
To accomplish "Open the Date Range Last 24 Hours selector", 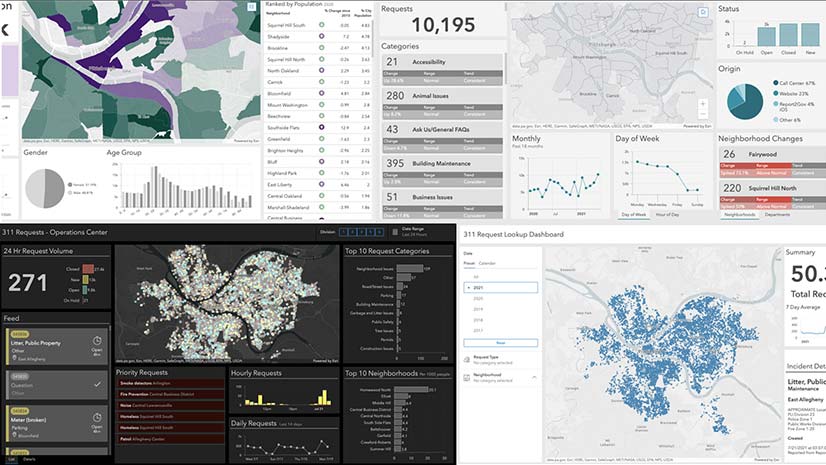I will coord(415,232).
